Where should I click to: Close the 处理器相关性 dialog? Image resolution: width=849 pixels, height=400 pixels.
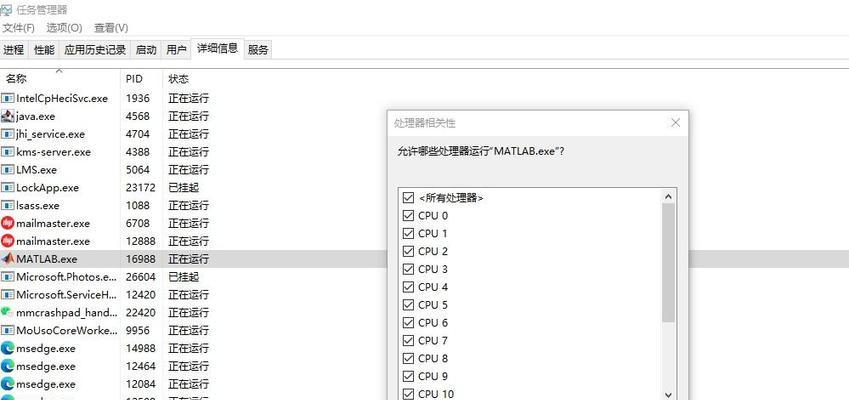click(675, 123)
